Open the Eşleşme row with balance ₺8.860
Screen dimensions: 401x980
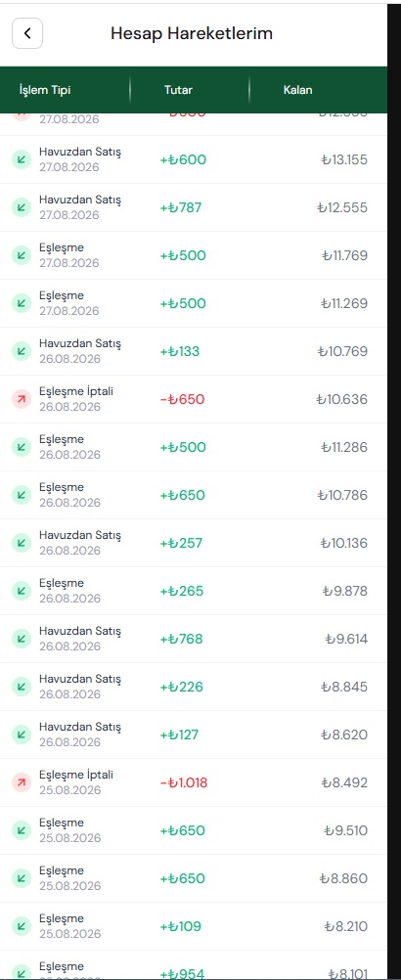[x=194, y=878]
